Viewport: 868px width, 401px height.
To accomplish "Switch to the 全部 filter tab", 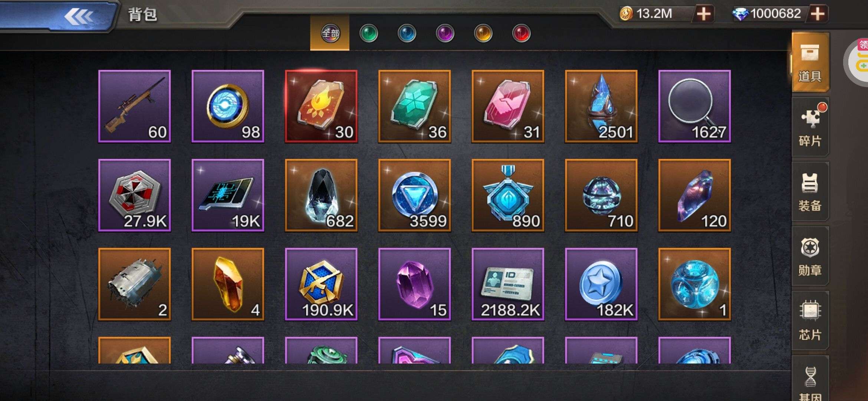I will (330, 33).
